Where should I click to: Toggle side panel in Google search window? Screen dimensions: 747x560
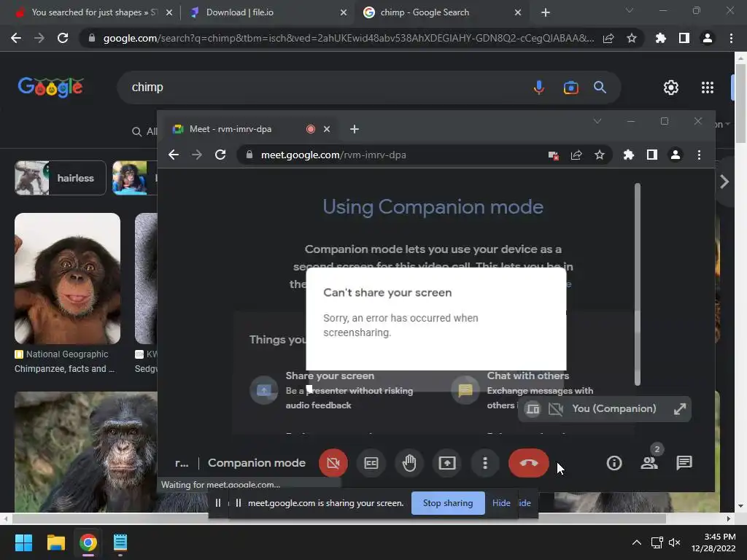(684, 38)
